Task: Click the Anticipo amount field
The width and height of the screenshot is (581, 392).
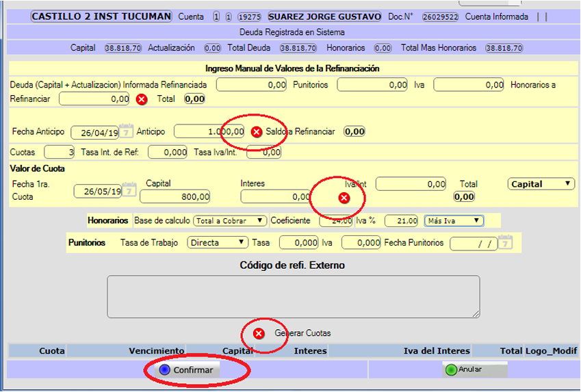Action: click(209, 131)
